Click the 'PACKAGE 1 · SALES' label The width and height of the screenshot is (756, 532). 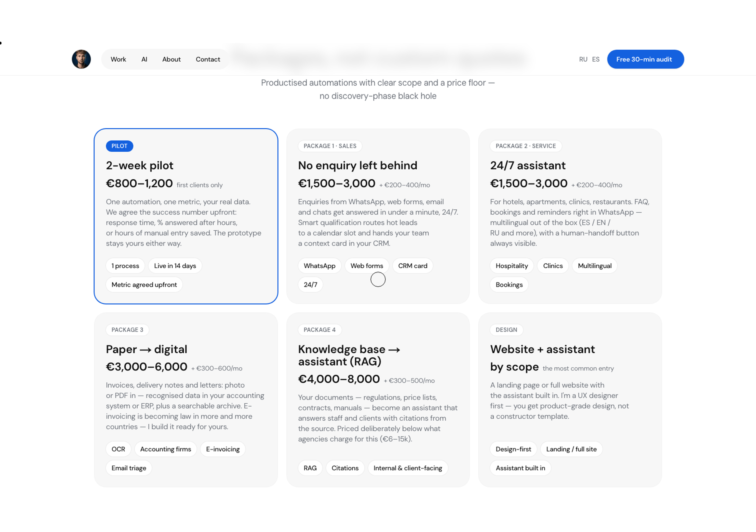[x=330, y=146]
